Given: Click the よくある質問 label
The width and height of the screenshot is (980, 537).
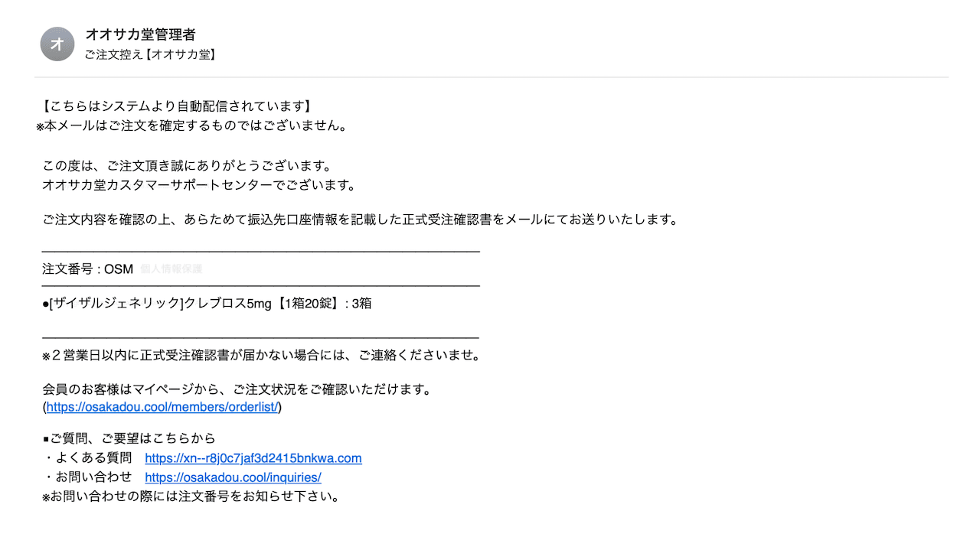Looking at the screenshot, I should pyautogui.click(x=93, y=458).
